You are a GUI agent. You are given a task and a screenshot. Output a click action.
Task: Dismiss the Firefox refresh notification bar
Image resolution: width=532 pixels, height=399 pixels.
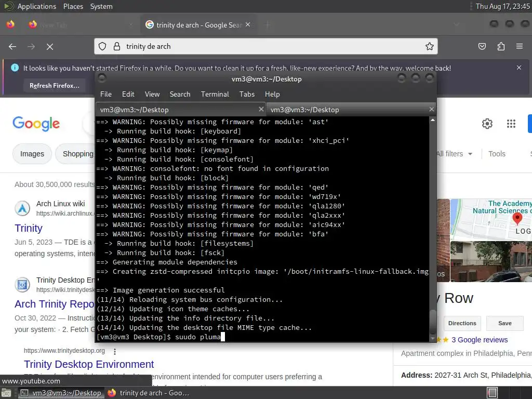click(x=519, y=68)
